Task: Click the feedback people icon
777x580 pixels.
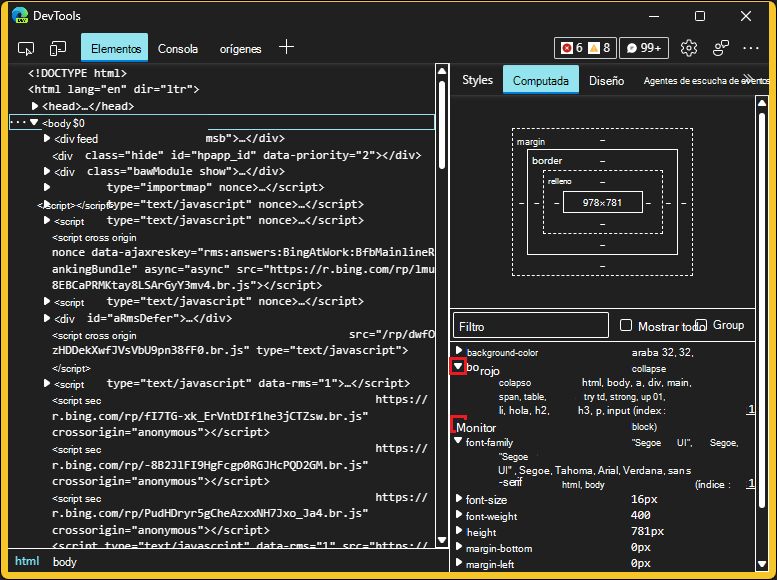Action: pos(720,48)
